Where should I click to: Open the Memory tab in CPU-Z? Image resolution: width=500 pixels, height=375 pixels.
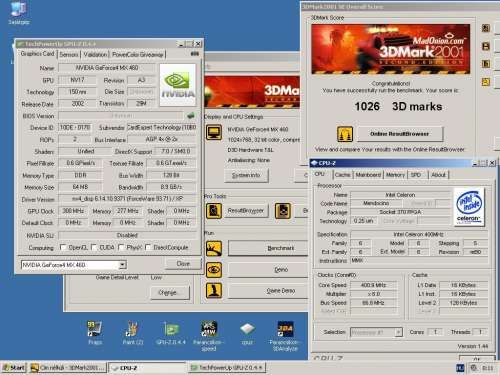coord(395,175)
